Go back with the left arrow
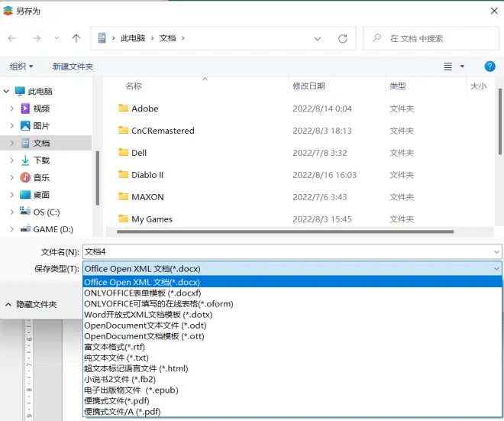Screen dimensions: 504x421 (12, 38)
